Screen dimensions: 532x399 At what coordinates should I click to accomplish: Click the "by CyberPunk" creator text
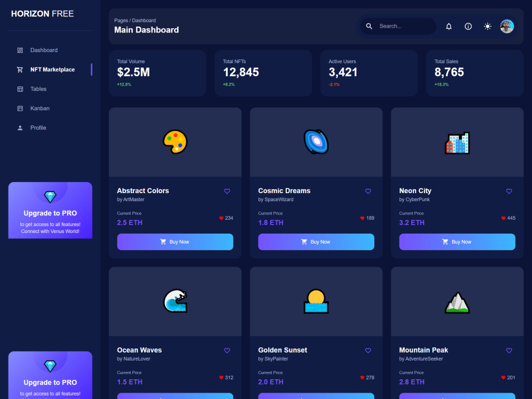[x=414, y=199]
